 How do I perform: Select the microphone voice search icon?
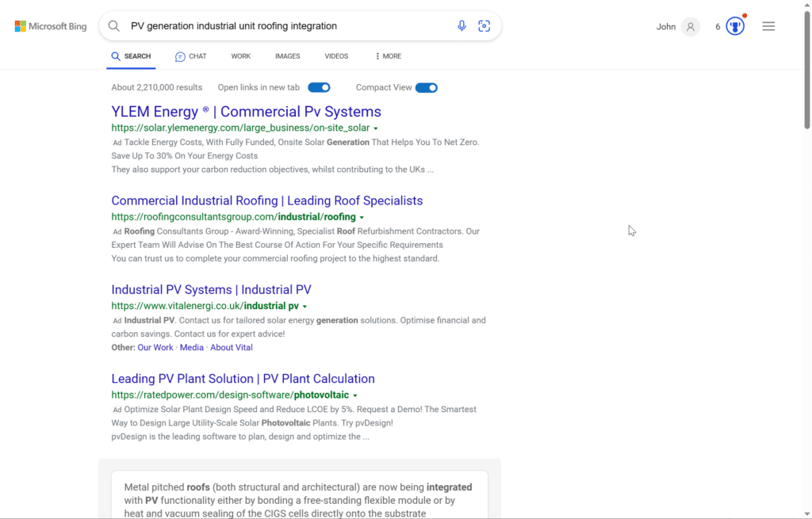click(x=462, y=25)
